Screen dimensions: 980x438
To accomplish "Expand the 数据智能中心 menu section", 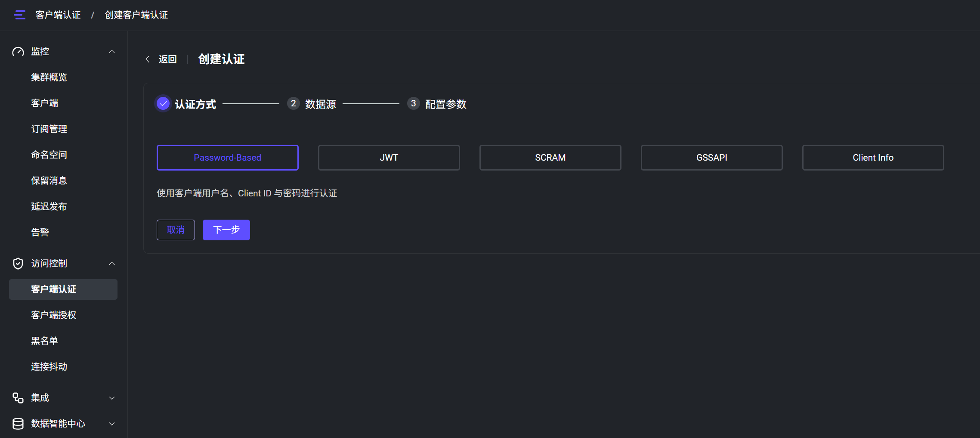I will coord(112,424).
